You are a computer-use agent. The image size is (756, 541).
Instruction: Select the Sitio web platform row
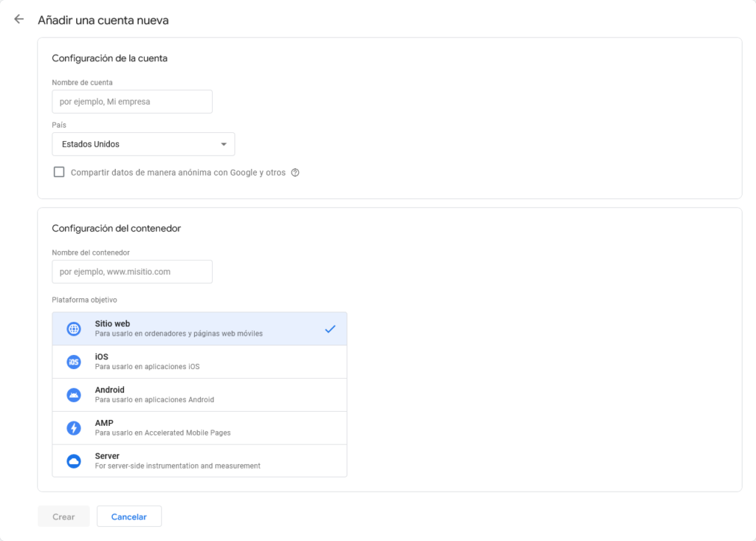point(199,328)
